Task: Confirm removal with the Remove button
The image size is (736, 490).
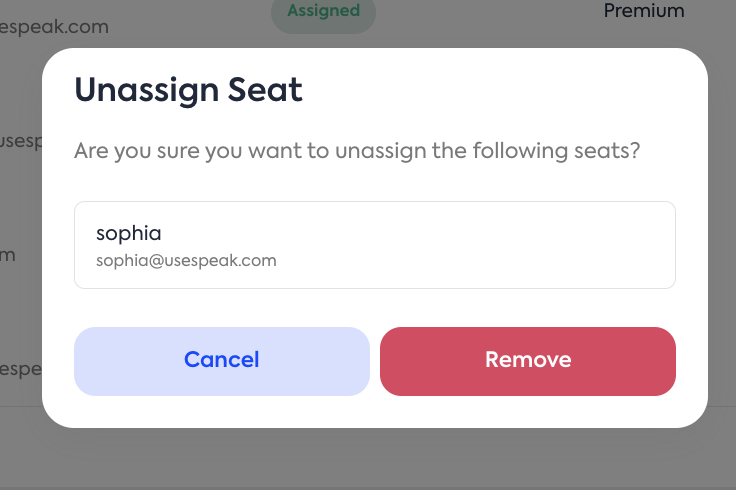Action: [527, 360]
